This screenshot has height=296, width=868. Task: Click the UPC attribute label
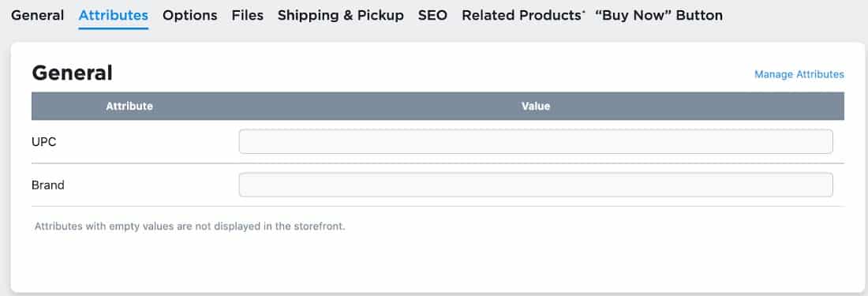(43, 141)
